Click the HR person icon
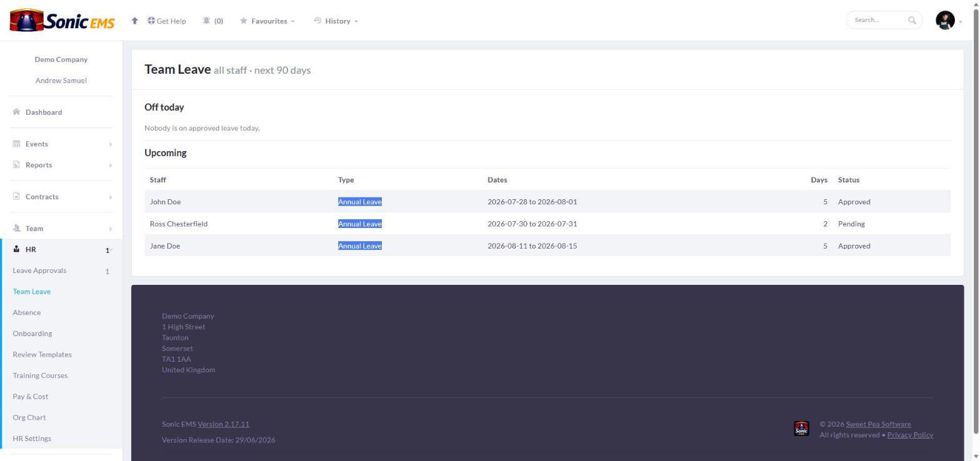This screenshot has width=980, height=461. coord(16,249)
